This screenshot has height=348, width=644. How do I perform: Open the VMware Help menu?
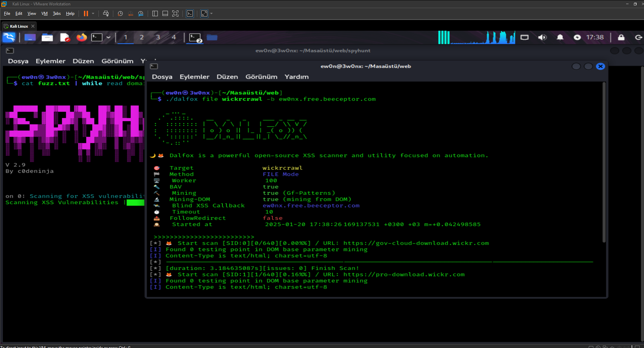pyautogui.click(x=70, y=14)
